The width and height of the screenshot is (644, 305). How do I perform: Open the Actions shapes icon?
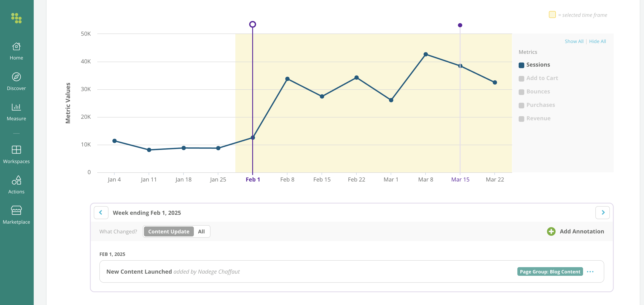pos(16,180)
